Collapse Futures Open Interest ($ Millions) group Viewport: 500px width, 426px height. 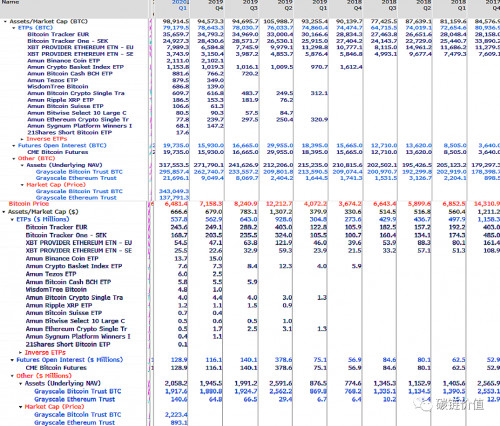click(12, 360)
